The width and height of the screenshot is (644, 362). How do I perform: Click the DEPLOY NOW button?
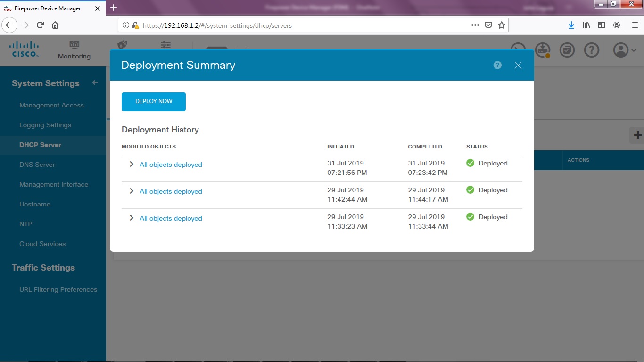point(153,101)
